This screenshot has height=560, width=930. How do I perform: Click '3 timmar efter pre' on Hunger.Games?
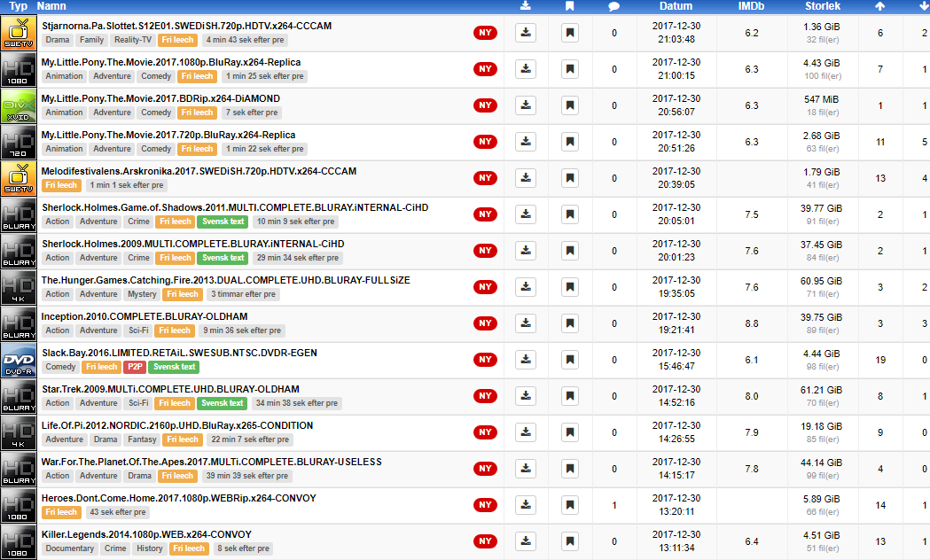tap(243, 294)
